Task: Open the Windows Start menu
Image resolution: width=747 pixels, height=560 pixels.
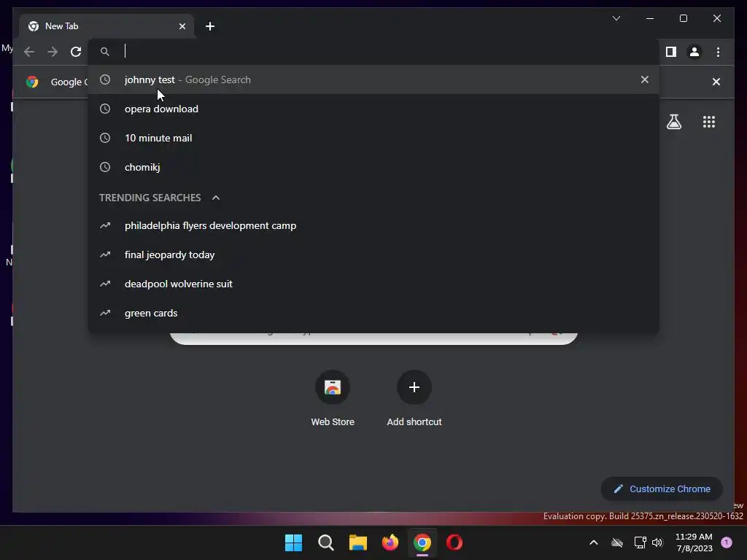Action: tap(293, 542)
